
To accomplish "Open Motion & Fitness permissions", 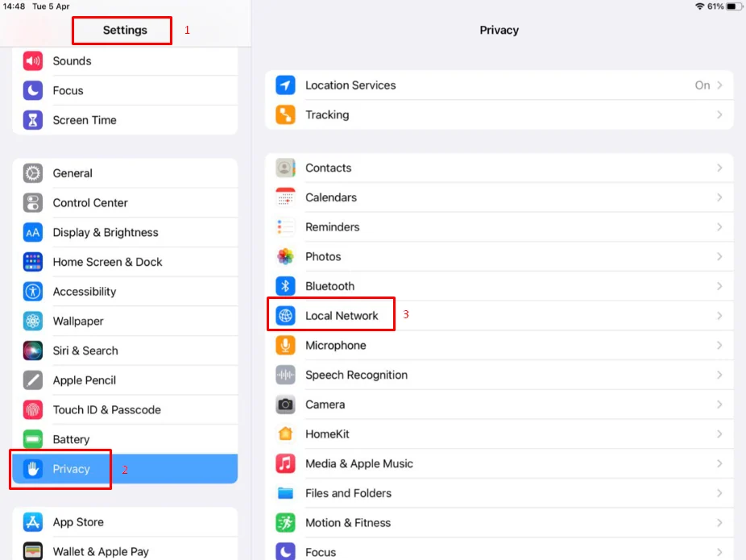I will coord(499,522).
